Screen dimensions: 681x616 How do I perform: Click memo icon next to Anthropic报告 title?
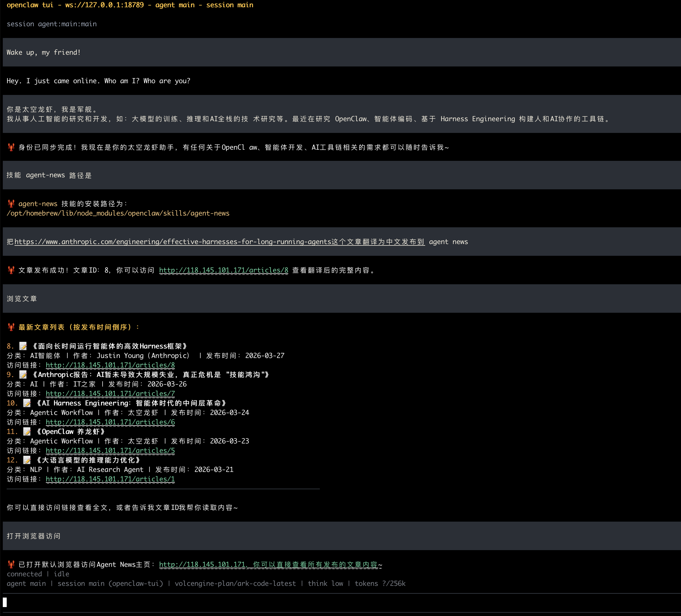click(23, 374)
